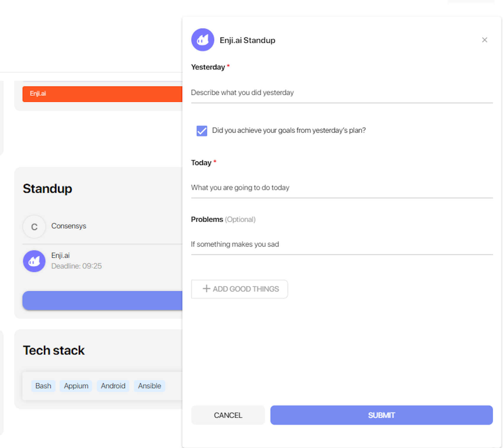Screen dimensions: 503x448
Task: Click the Appium tech stack tag
Action: pyautogui.click(x=76, y=386)
